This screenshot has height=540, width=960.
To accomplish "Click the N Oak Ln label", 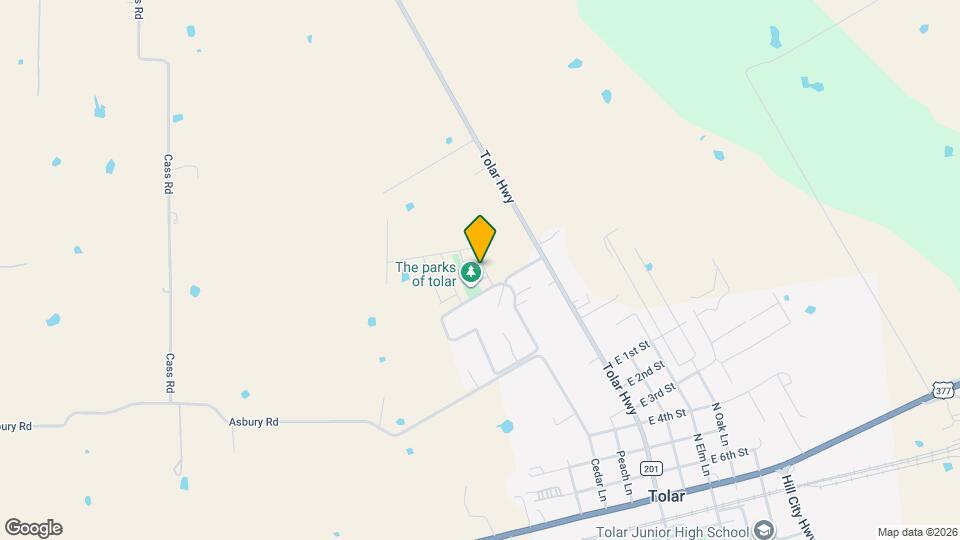I will pos(720,424).
